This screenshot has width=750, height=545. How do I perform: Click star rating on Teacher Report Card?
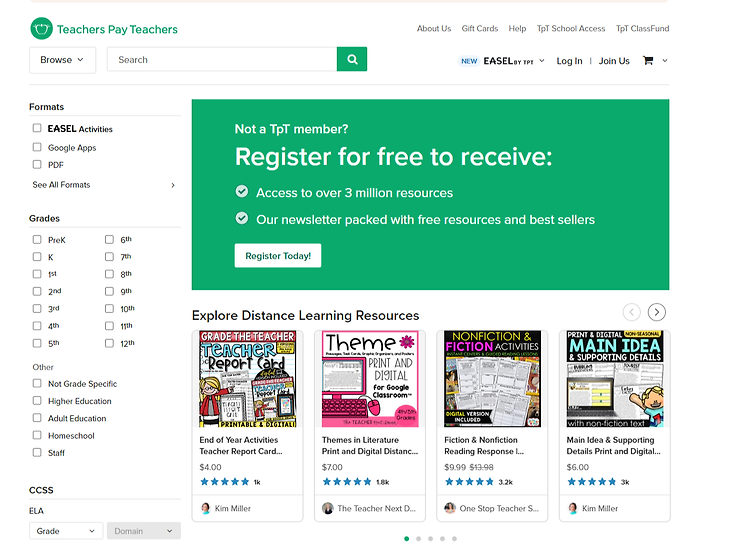point(224,482)
